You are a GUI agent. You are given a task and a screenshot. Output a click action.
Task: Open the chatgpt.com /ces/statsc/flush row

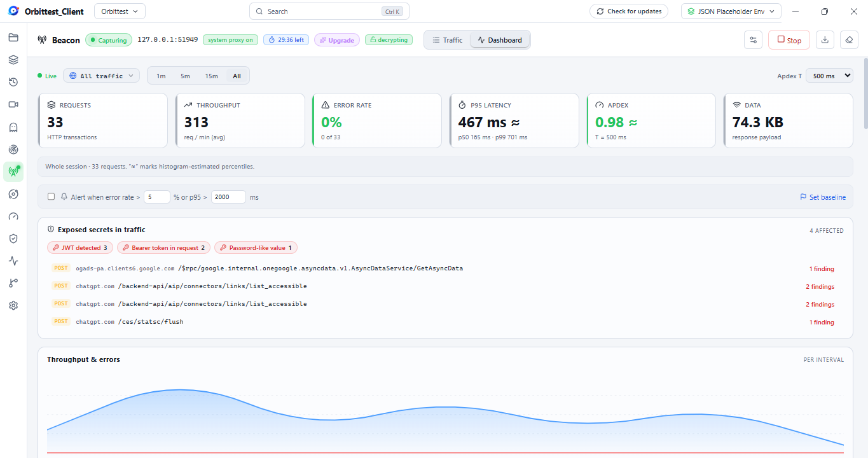click(445, 322)
